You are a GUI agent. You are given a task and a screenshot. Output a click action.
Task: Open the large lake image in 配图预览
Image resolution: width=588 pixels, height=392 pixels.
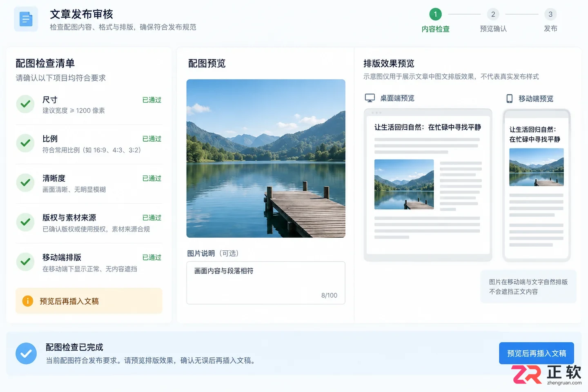266,158
